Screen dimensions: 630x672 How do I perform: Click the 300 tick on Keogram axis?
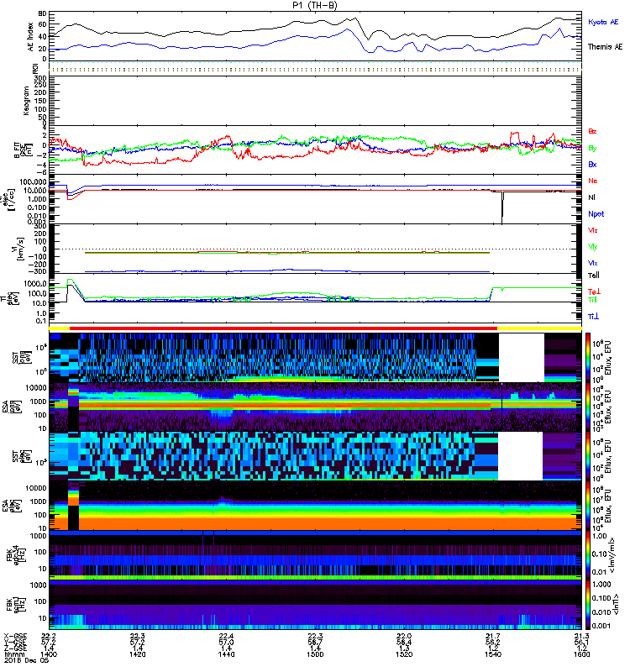40,77
